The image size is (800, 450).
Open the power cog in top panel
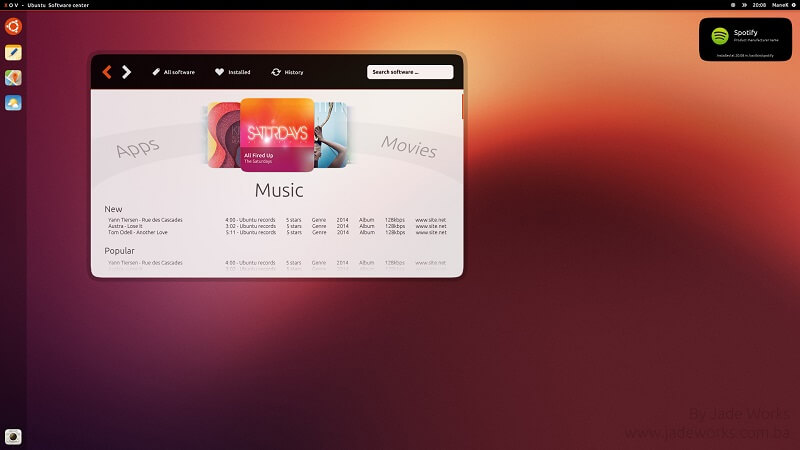point(794,5)
